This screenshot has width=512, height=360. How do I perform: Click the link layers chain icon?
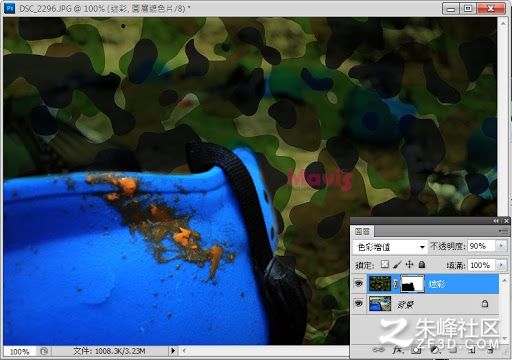(378, 350)
